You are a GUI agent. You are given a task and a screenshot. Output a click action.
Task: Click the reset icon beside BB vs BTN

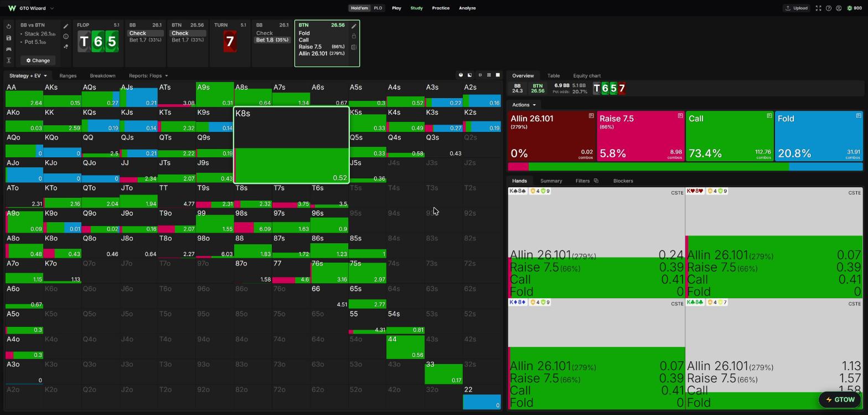pos(8,27)
